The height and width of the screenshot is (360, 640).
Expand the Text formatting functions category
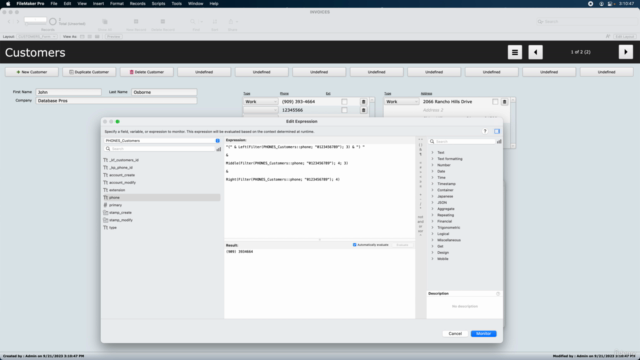click(433, 159)
